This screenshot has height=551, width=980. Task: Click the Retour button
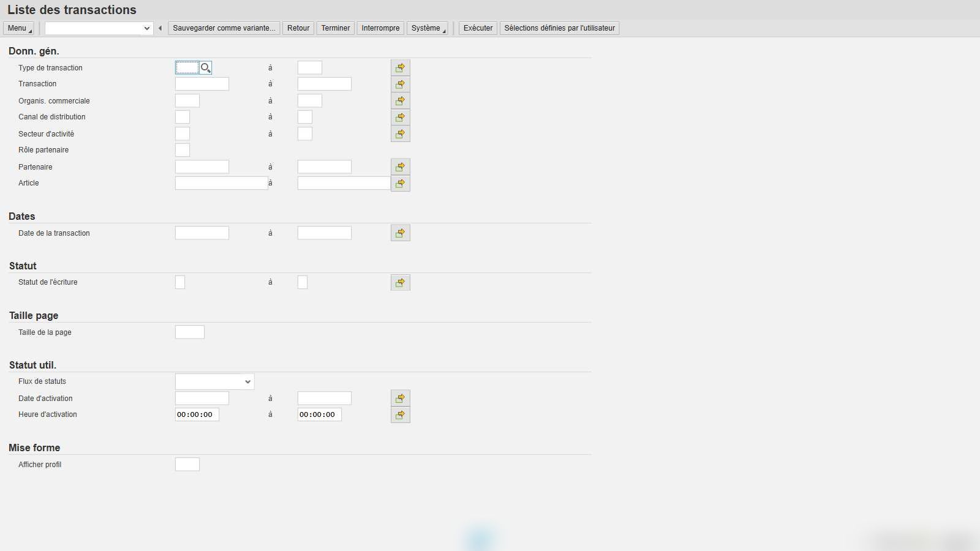pos(298,28)
